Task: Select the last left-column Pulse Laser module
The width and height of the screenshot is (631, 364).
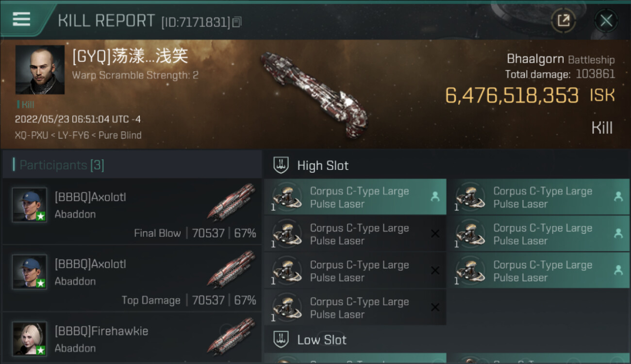Action: (354, 308)
